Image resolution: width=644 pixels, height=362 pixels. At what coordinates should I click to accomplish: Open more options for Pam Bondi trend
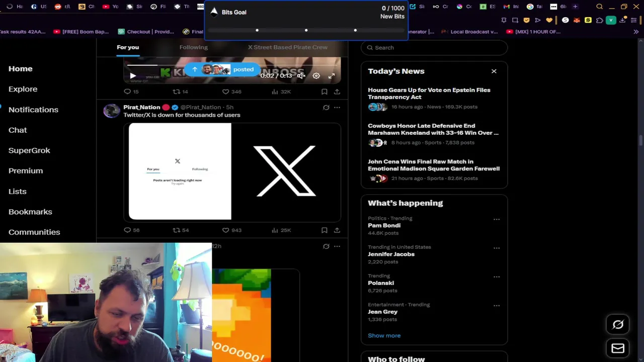pos(497,219)
